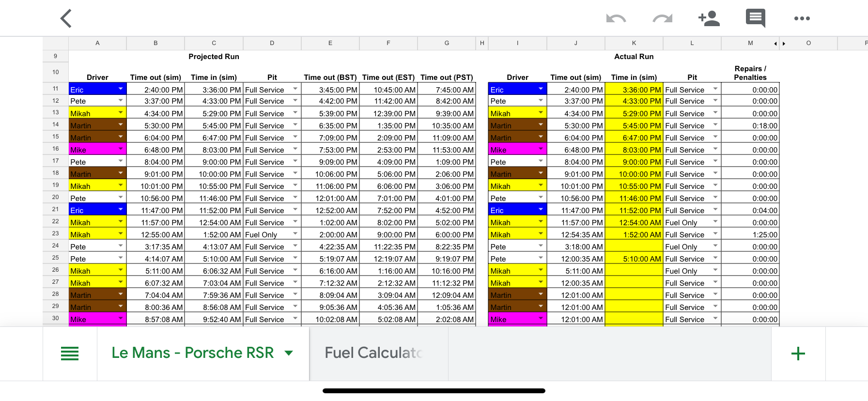Select cell 12:09:04 AM in PST column
Screen dimensions: 868x401
coord(447,295)
